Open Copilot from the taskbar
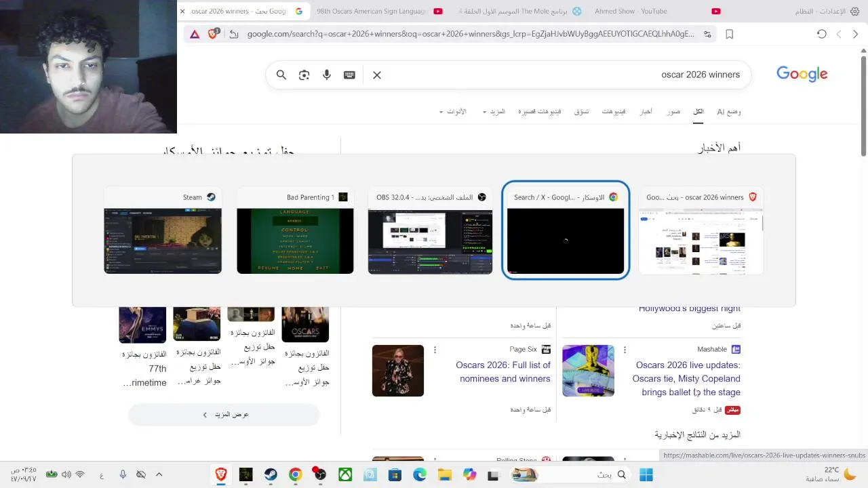Image resolution: width=868 pixels, height=488 pixels. coord(469,475)
